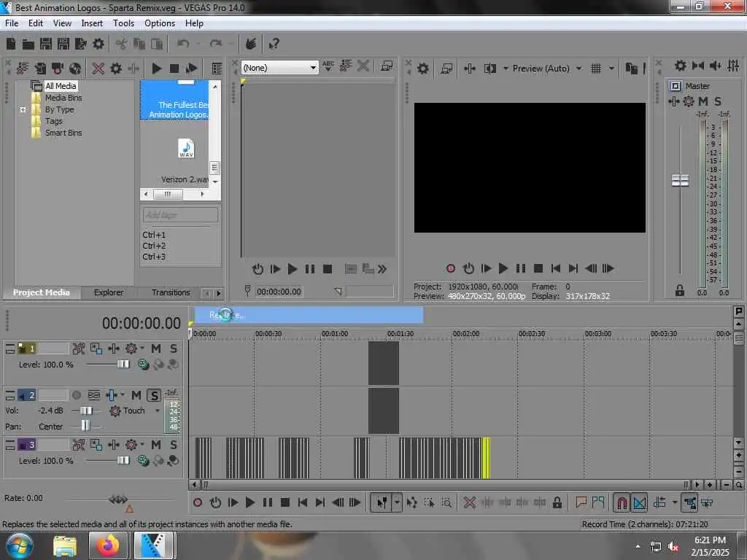Solo video track 3
This screenshot has width=747, height=560.
[174, 446]
